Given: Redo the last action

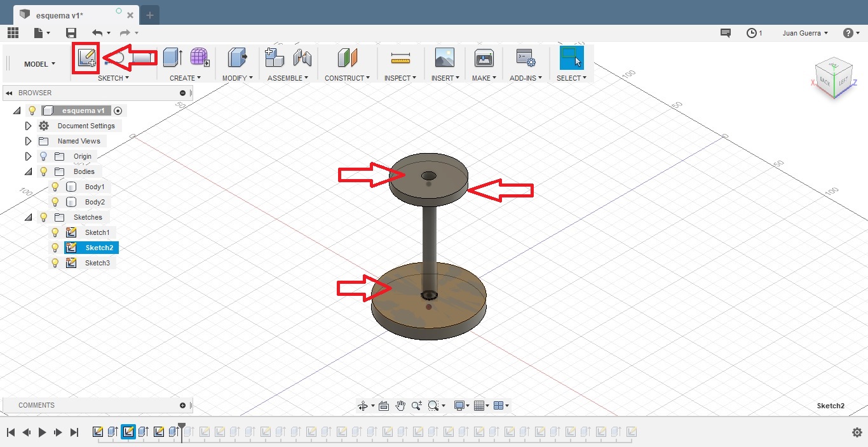Looking at the screenshot, I should (125, 33).
